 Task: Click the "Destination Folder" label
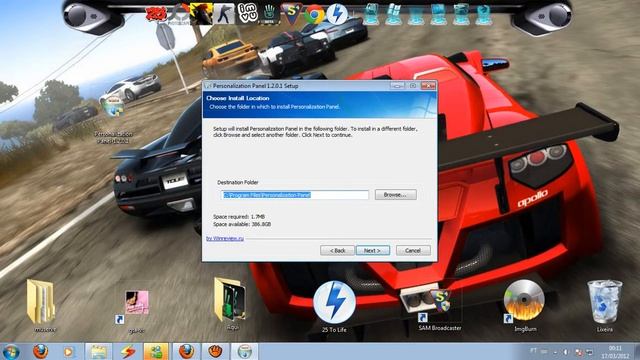[238, 182]
